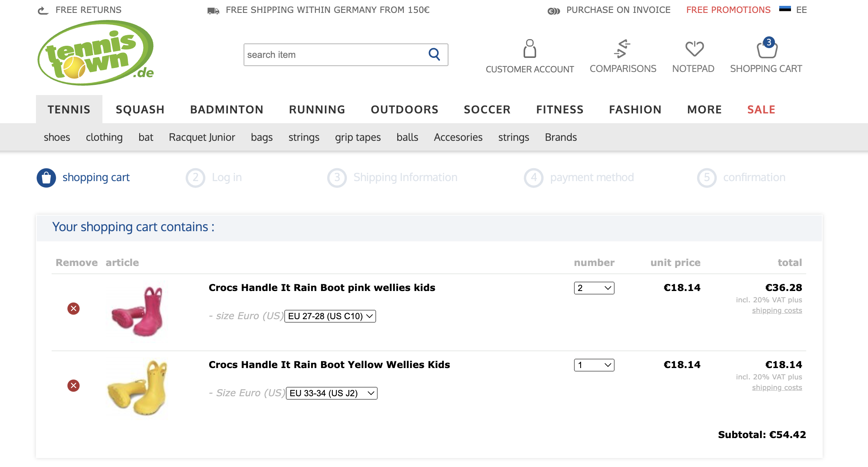This screenshot has height=467, width=868.
Task: Open quantity dropdown for pink wellies
Action: [594, 288]
